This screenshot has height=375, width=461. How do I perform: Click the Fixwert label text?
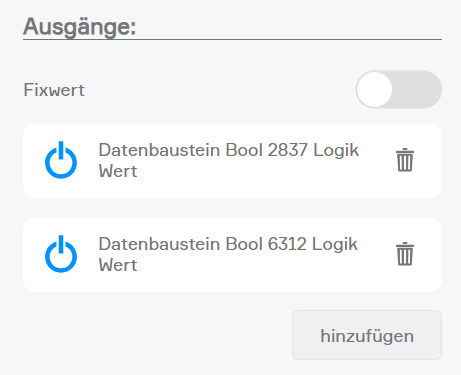[54, 90]
